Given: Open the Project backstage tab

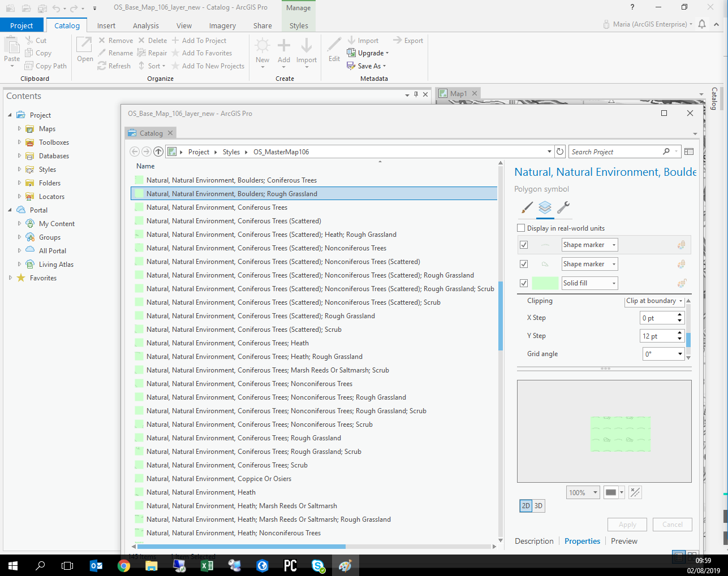Looking at the screenshot, I should 21,25.
